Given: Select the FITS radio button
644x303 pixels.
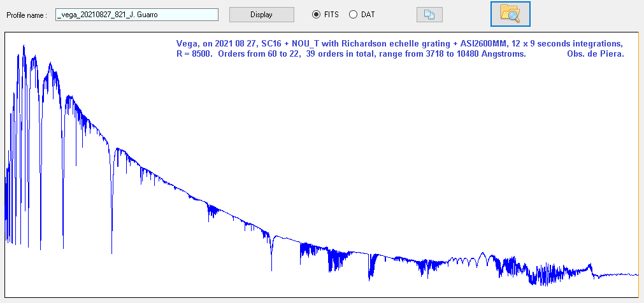Looking at the screenshot, I should pyautogui.click(x=316, y=15).
